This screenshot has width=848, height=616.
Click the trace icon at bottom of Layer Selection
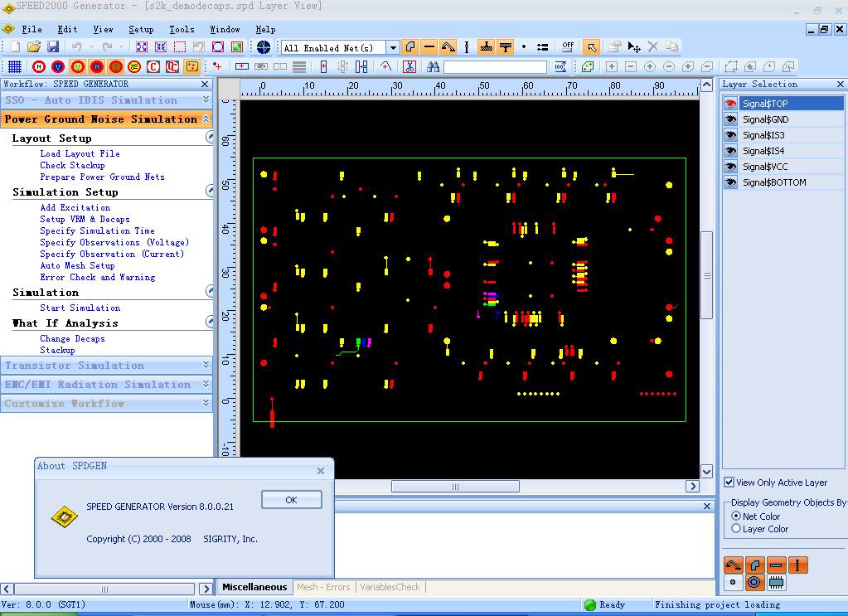tap(734, 565)
